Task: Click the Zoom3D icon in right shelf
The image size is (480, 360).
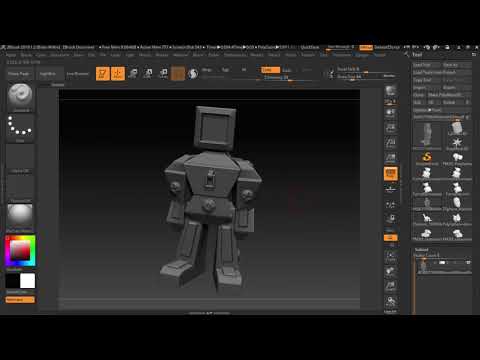Action: pyautogui.click(x=391, y=287)
